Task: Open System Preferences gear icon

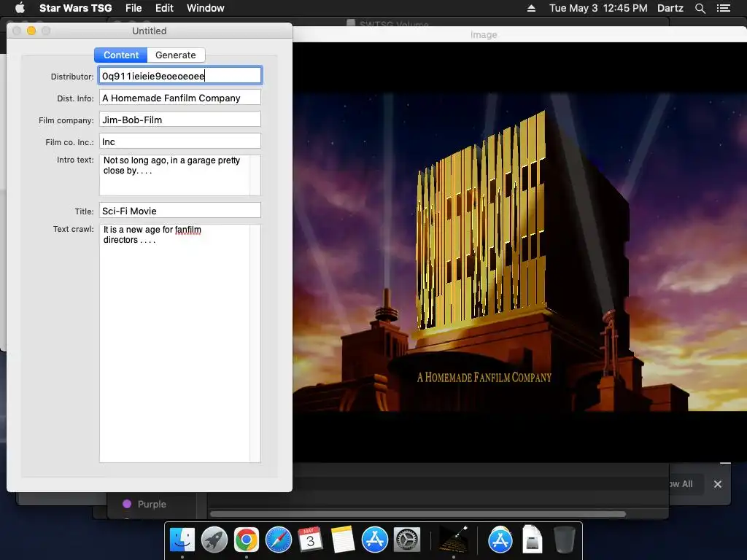Action: [x=407, y=540]
